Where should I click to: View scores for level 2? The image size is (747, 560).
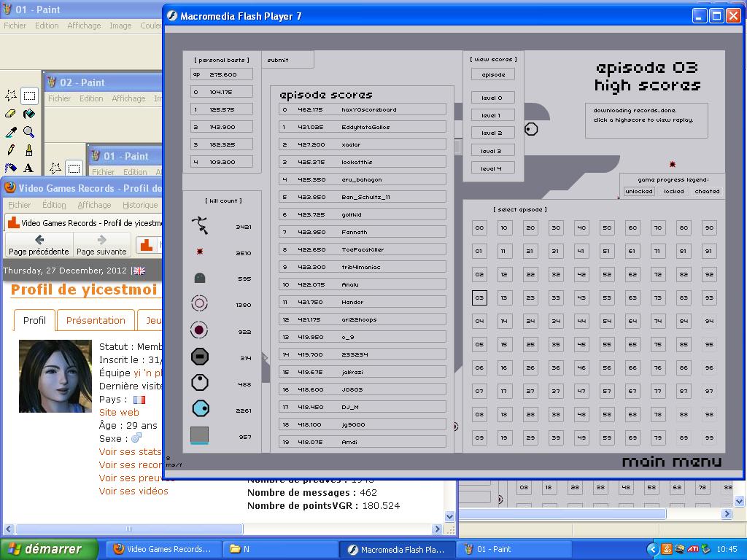(492, 133)
